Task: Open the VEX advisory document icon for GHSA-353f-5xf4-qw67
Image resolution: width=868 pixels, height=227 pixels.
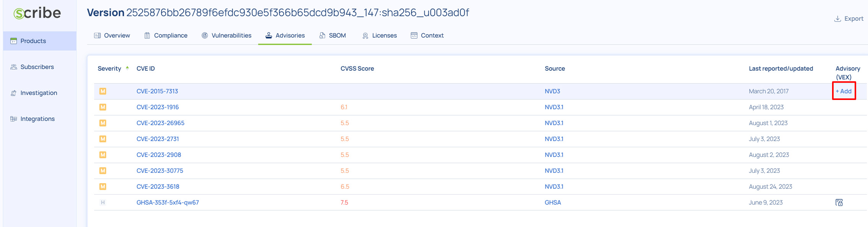Action: (839, 203)
